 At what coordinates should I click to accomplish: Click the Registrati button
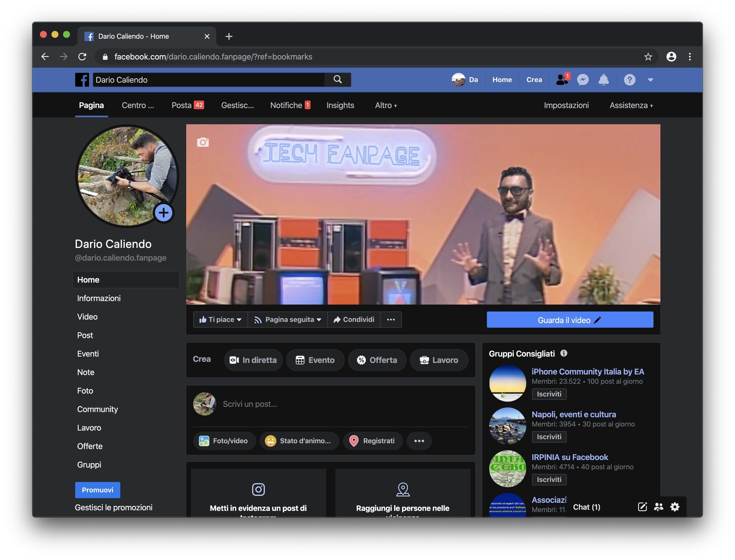373,441
